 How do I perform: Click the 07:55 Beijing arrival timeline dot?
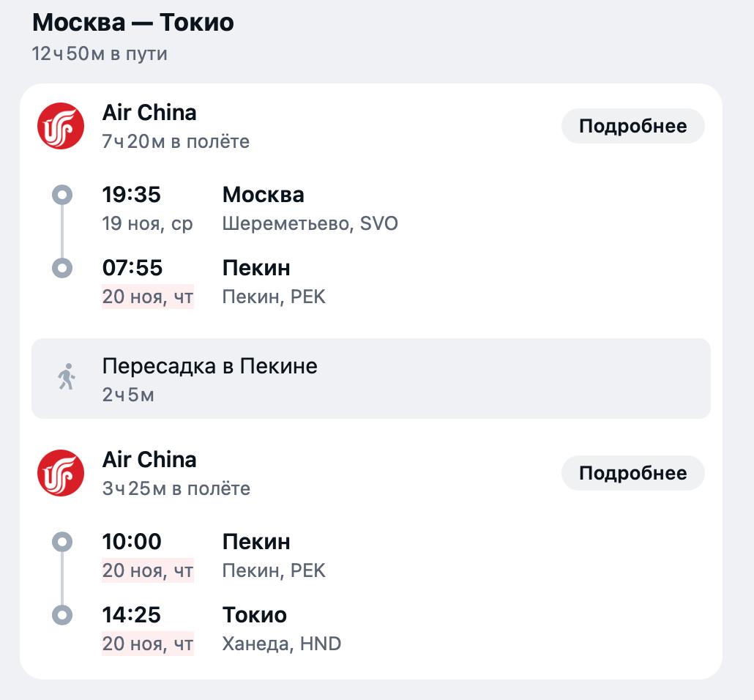[x=62, y=268]
